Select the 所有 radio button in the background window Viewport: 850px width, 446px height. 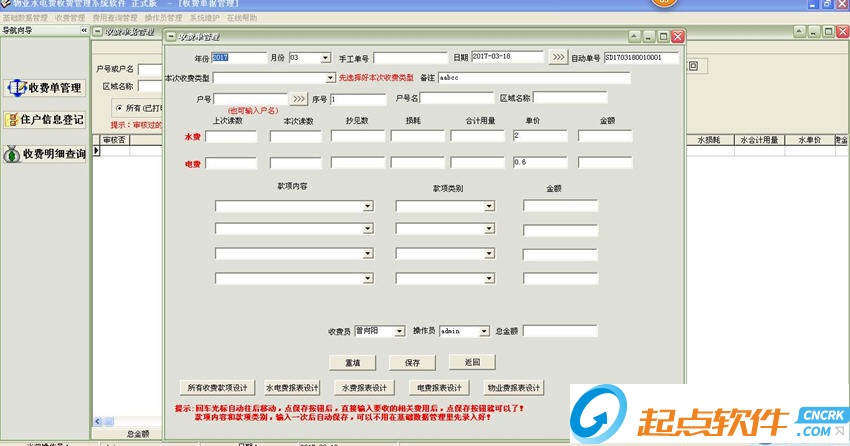point(119,108)
